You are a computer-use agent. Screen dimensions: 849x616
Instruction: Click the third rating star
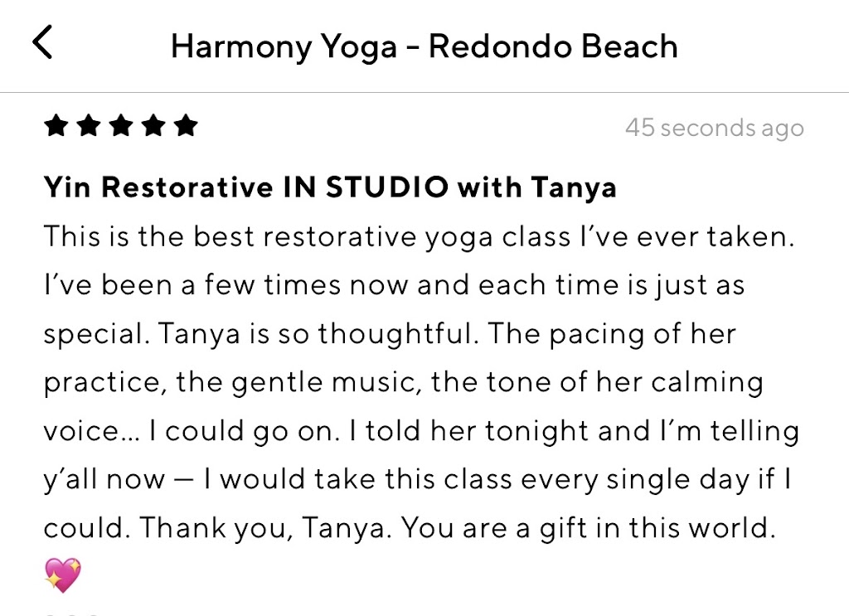(x=121, y=126)
